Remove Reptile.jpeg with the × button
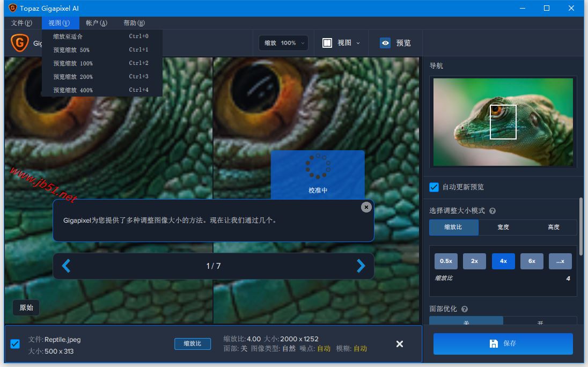This screenshot has height=367, width=588. [x=400, y=344]
